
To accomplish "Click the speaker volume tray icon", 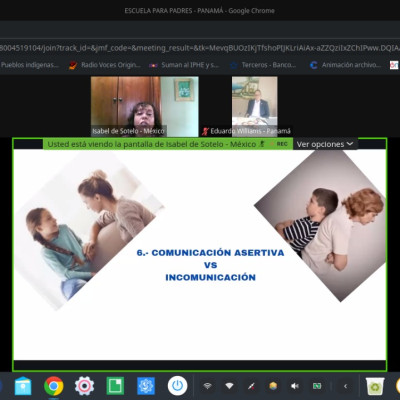I will pyautogui.click(x=295, y=386).
